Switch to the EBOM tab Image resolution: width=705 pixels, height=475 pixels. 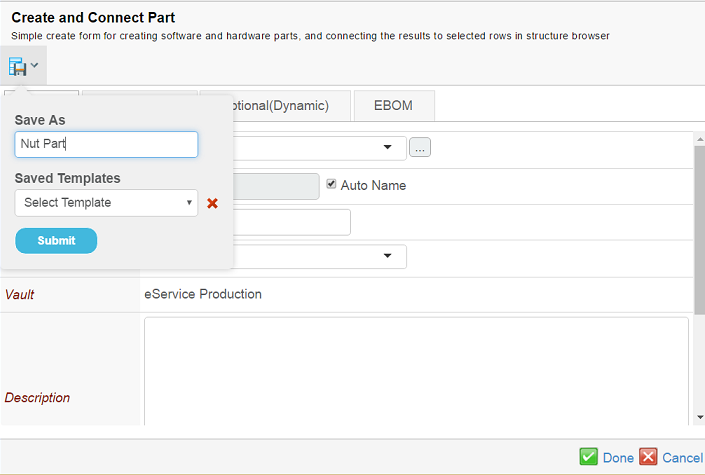pyautogui.click(x=393, y=106)
